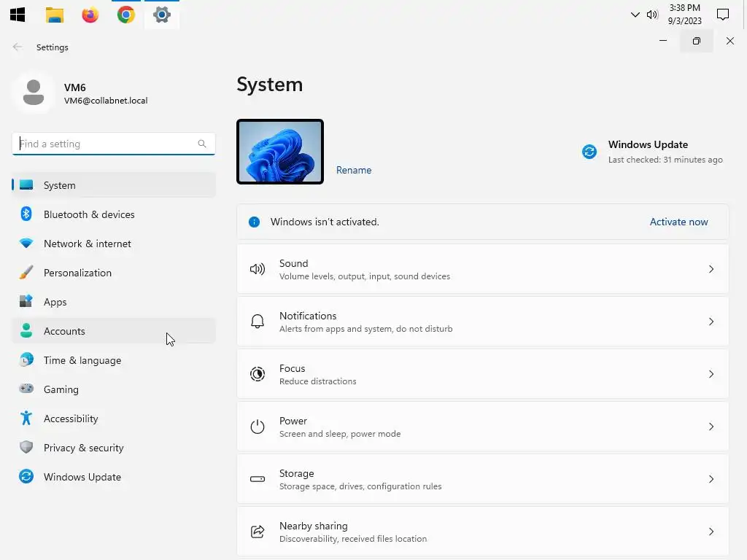Expand the Sound row chevron

point(711,269)
